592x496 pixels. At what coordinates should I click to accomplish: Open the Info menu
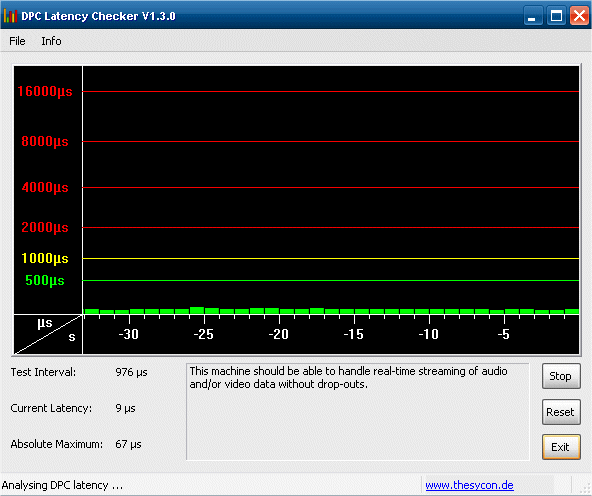[x=51, y=41]
